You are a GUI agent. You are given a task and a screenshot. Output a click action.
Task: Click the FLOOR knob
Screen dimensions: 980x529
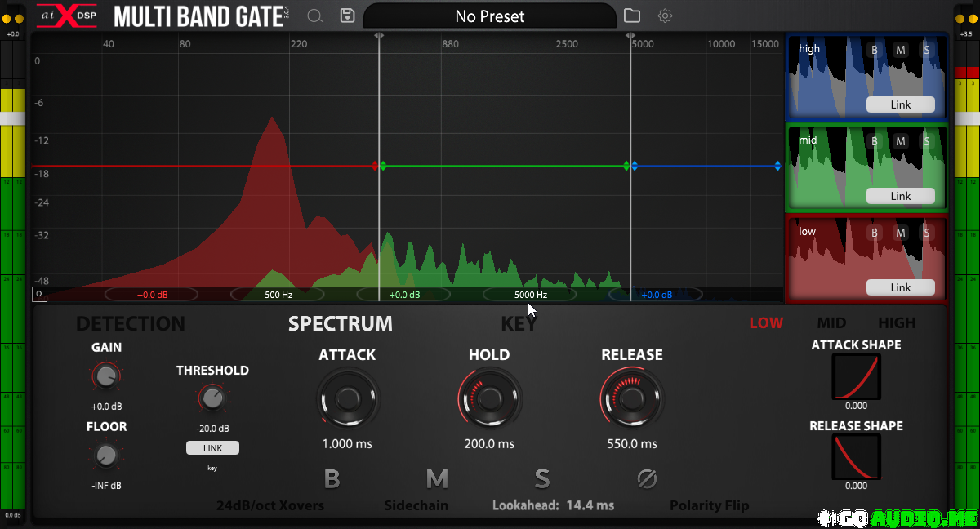coord(105,455)
